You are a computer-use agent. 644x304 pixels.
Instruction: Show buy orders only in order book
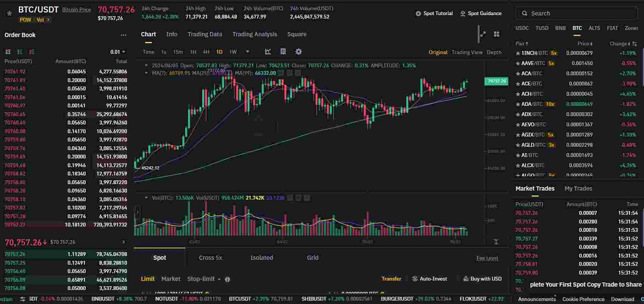click(20, 52)
